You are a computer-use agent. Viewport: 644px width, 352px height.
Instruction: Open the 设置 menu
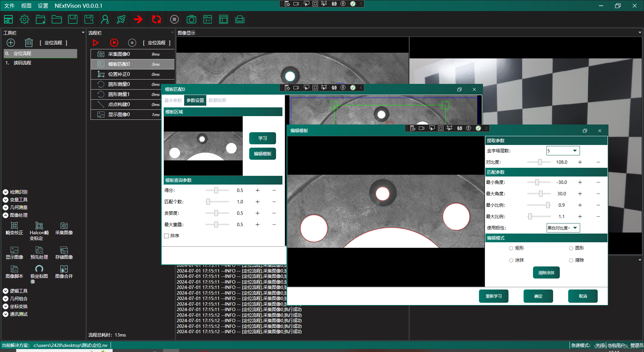pyautogui.click(x=43, y=6)
